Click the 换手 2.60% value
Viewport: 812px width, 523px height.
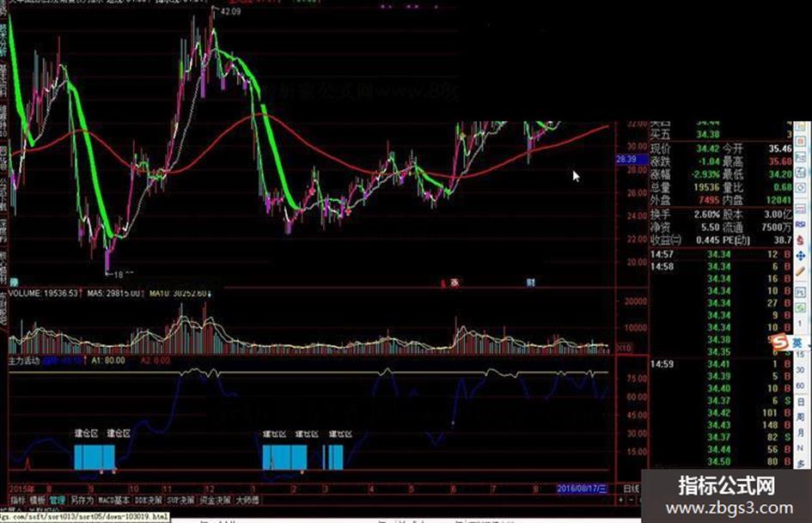pos(707,215)
